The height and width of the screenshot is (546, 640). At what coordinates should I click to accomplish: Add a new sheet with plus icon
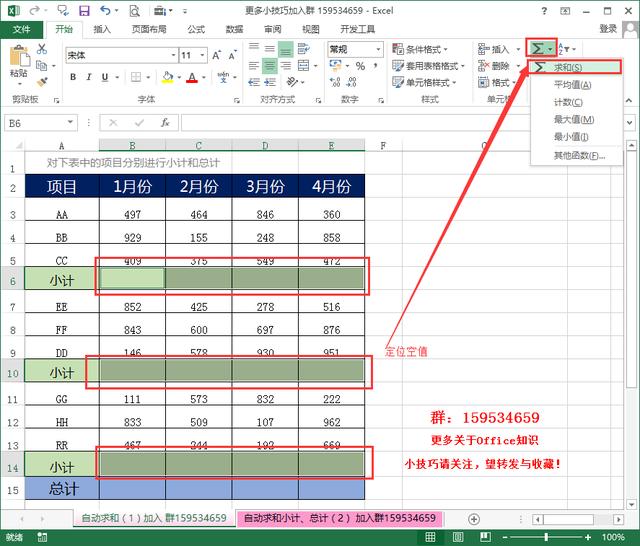[x=474, y=519]
